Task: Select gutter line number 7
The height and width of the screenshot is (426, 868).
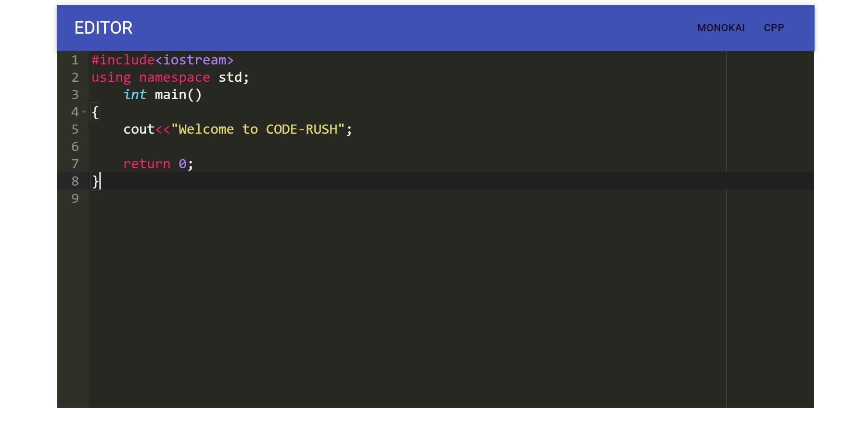Action: [75, 164]
